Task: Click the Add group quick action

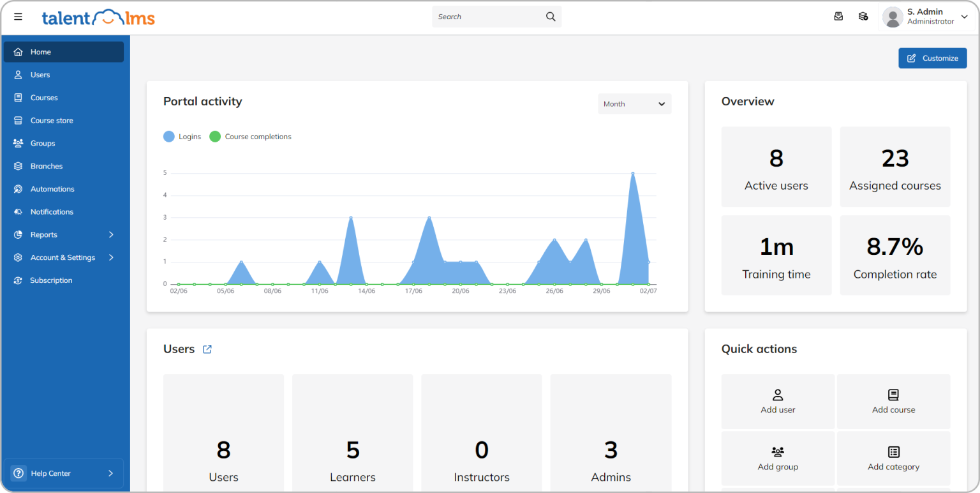Action: (778, 459)
